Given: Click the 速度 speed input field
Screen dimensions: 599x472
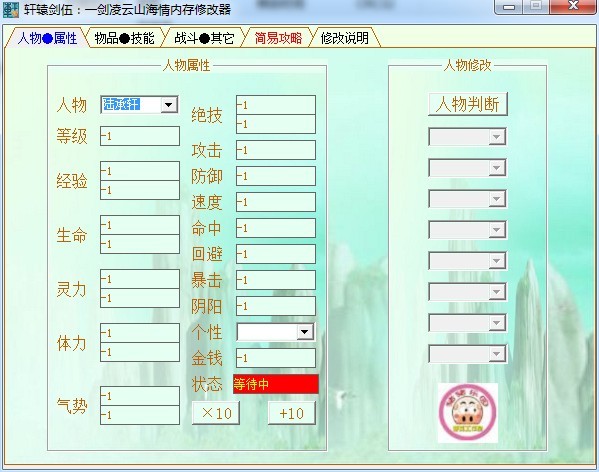Looking at the screenshot, I should click(x=276, y=202).
